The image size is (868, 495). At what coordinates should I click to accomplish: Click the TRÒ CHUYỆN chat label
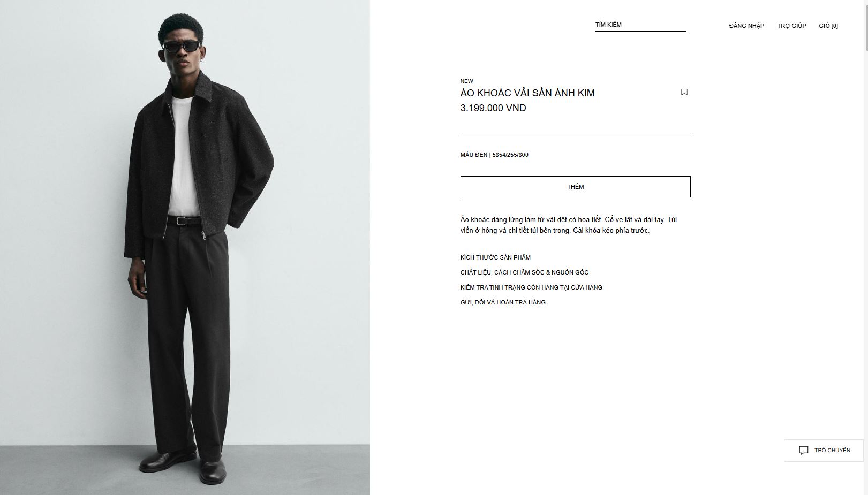pos(832,451)
